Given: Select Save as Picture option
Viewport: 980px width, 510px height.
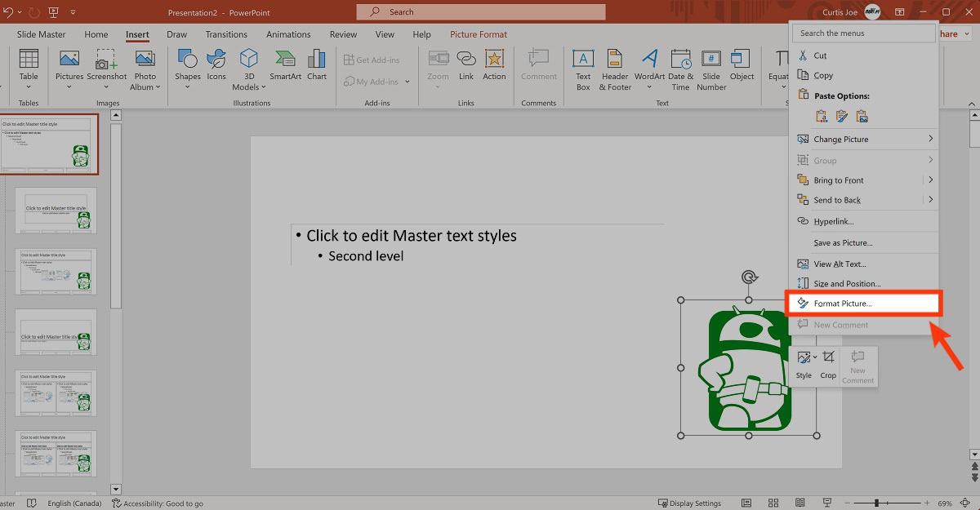Looking at the screenshot, I should (843, 242).
